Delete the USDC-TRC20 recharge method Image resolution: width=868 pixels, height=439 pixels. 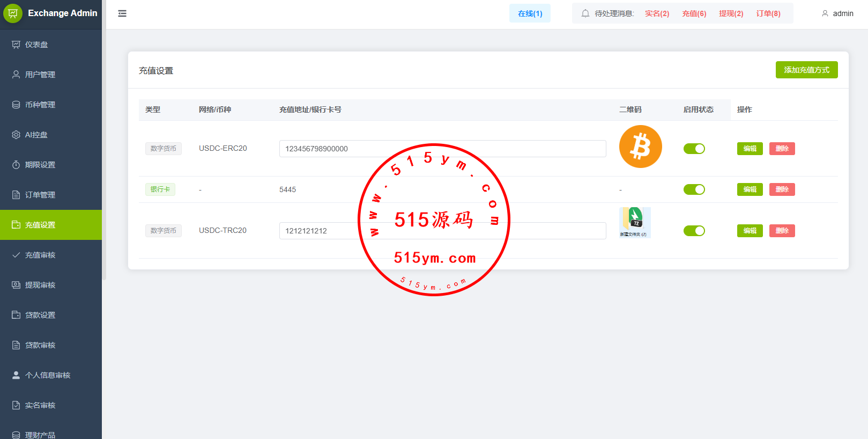[x=782, y=231]
